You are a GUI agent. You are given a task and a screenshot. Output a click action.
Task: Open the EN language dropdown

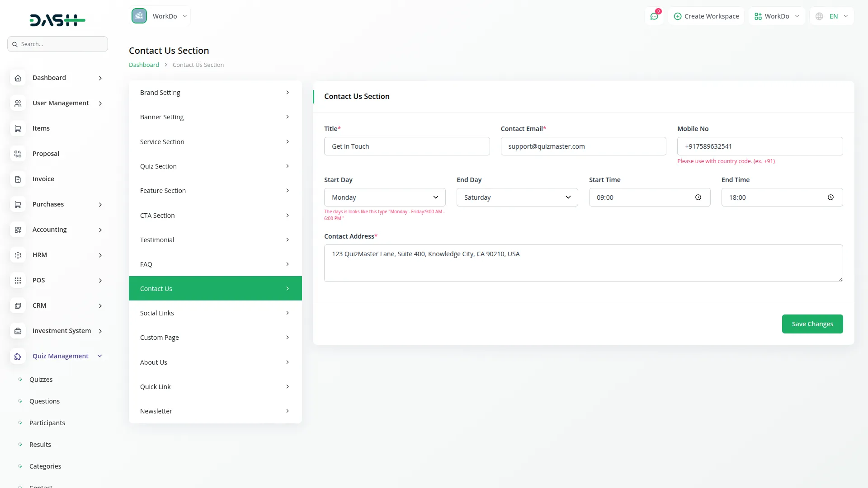[832, 16]
